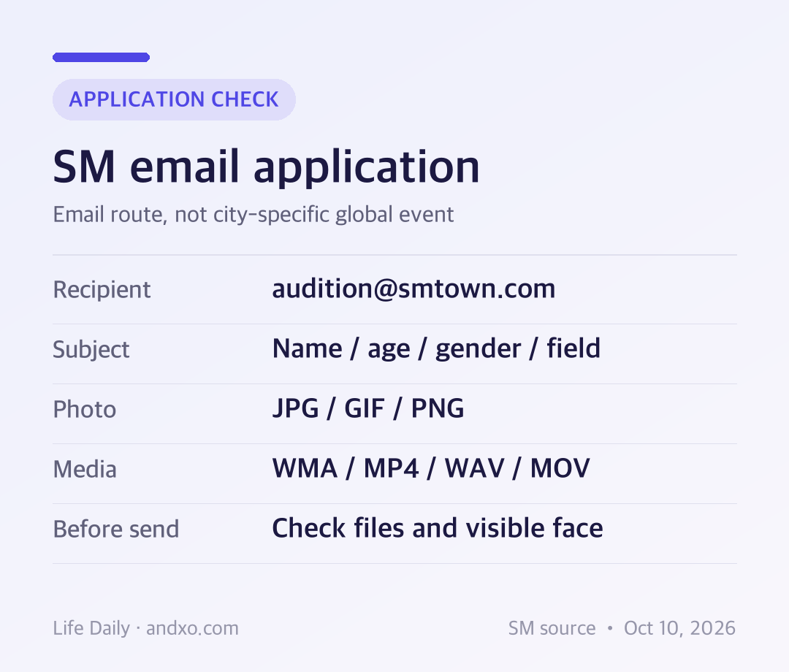Select Check files and visible face text
This screenshot has width=789, height=672.
click(438, 528)
